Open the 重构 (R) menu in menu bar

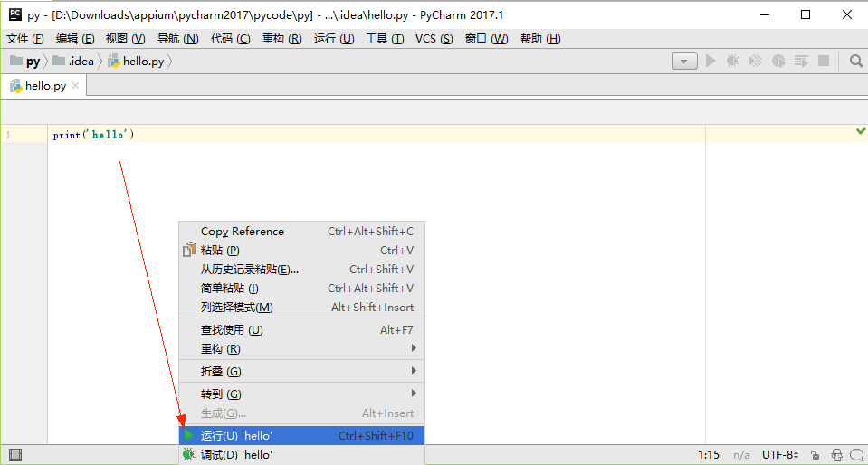tap(281, 39)
